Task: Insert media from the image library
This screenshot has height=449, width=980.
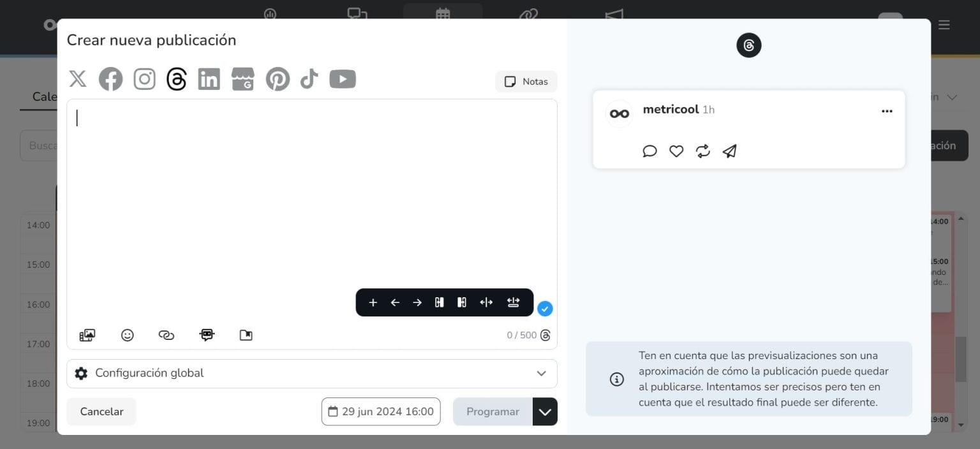Action: tap(87, 334)
